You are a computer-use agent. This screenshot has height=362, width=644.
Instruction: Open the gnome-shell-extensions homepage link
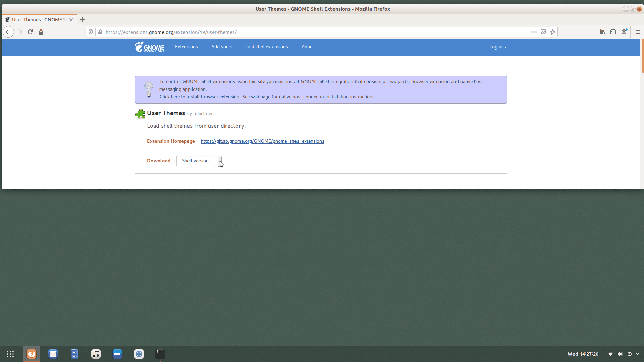click(262, 141)
